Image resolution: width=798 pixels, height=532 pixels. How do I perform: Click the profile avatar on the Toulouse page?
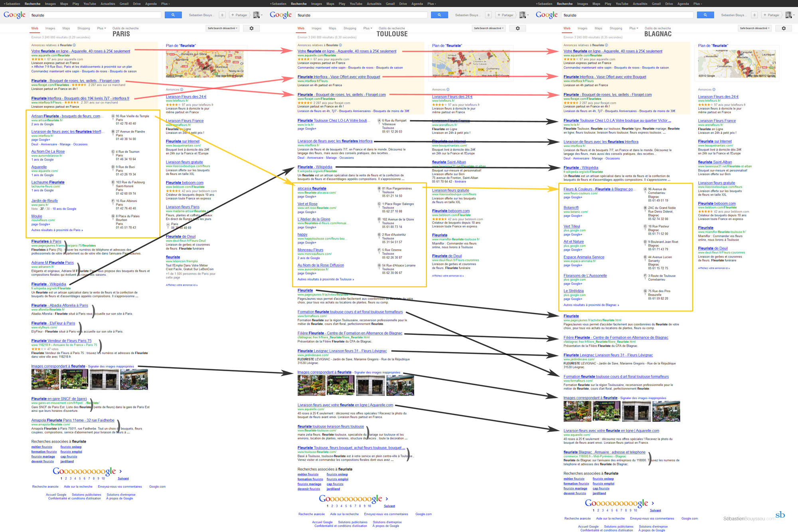[522, 15]
